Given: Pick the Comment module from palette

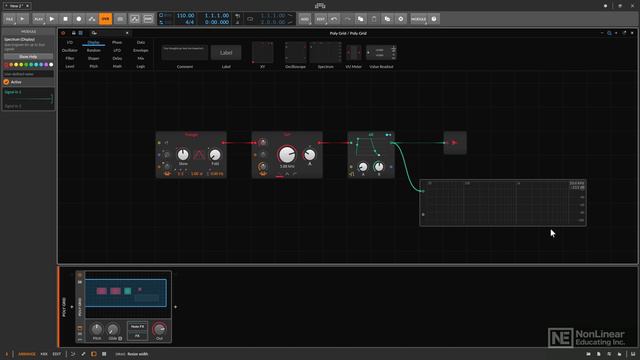Looking at the screenshot, I should (184, 53).
